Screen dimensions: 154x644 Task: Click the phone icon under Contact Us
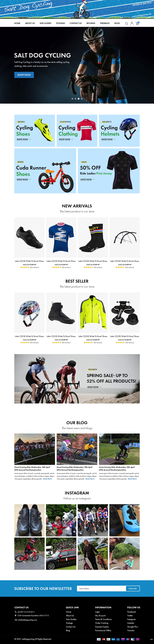[x=16, y=612]
